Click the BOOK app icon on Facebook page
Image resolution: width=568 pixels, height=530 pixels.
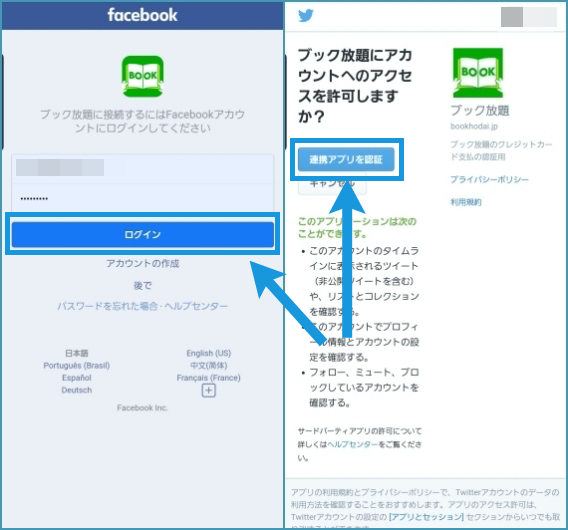tap(143, 76)
